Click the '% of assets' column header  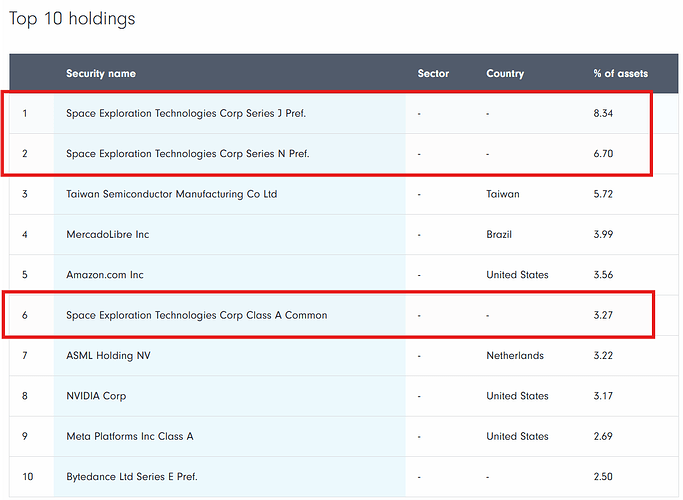[x=620, y=74]
